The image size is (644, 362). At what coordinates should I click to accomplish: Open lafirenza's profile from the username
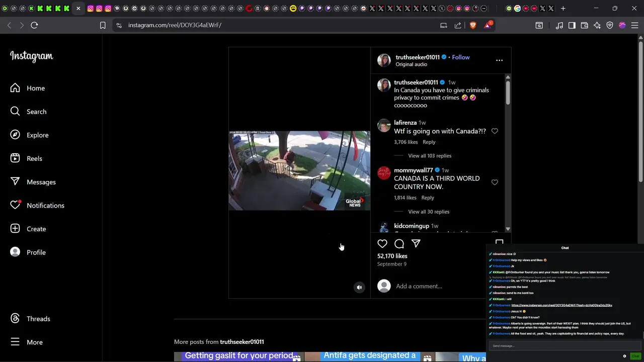(x=405, y=123)
